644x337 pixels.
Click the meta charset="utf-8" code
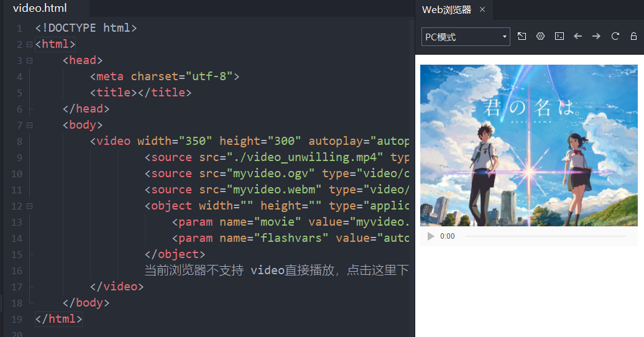tap(165, 76)
